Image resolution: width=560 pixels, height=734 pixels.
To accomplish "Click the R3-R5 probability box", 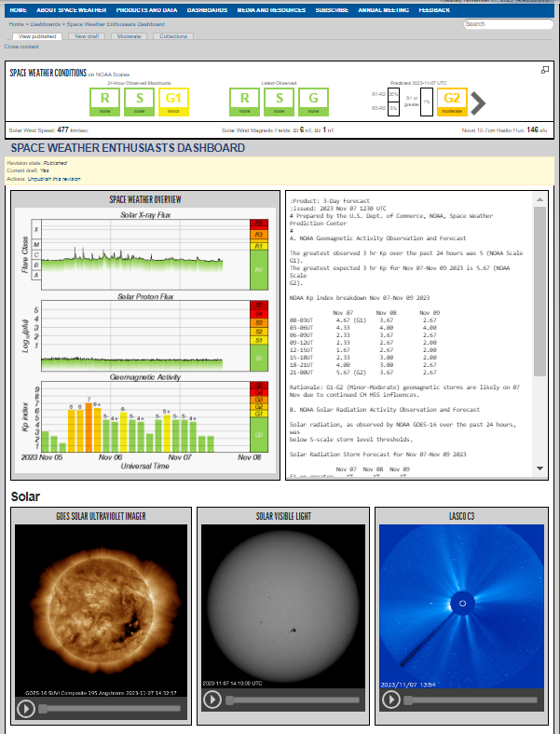I will (x=393, y=109).
